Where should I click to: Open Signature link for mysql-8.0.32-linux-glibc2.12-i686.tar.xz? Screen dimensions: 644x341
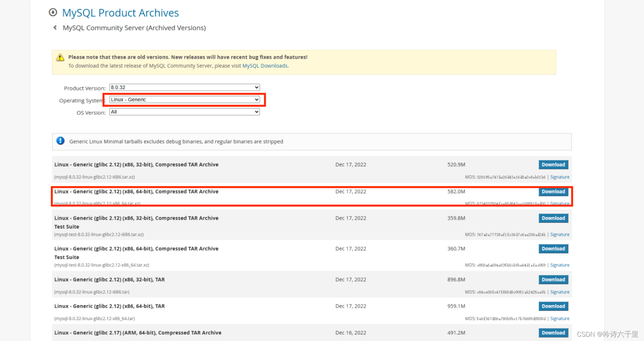coord(560,177)
